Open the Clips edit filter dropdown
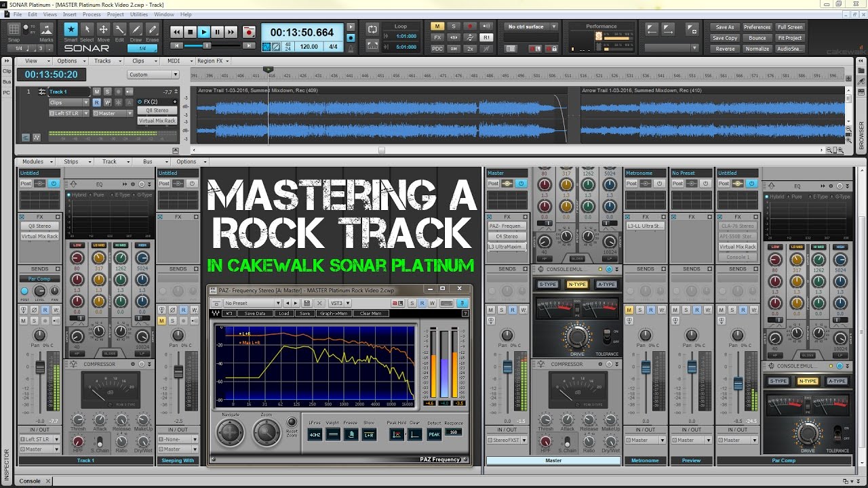Screen dimensions: 868x488 point(68,102)
